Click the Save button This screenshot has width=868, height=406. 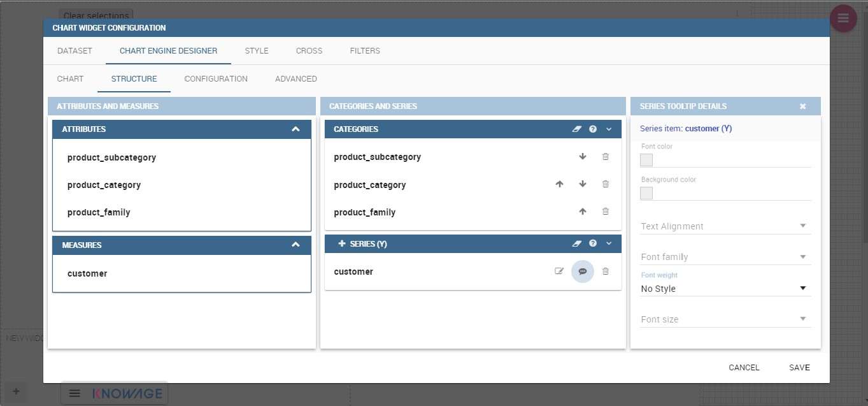(x=799, y=367)
